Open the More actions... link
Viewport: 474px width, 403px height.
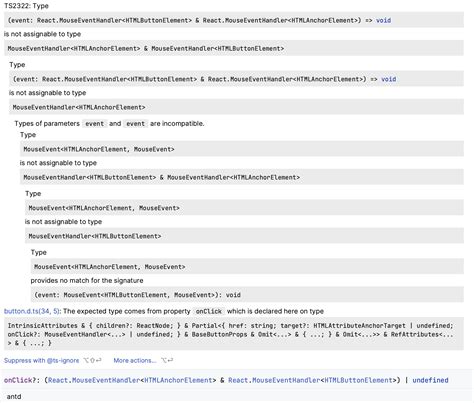tap(135, 360)
